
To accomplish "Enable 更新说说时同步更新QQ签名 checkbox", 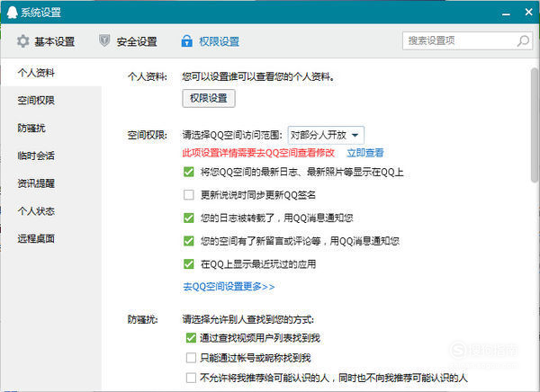I will pyautogui.click(x=189, y=195).
